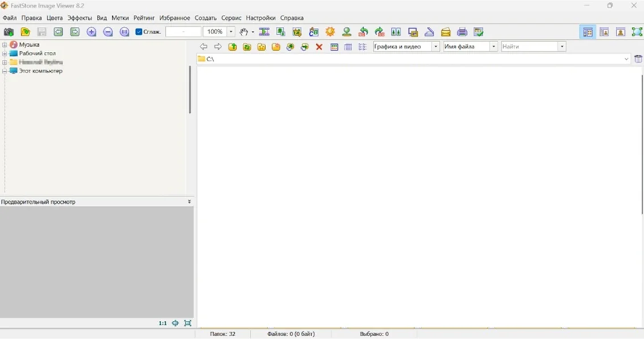
Task: Click the yellow envelope email icon
Action: pyautogui.click(x=446, y=31)
